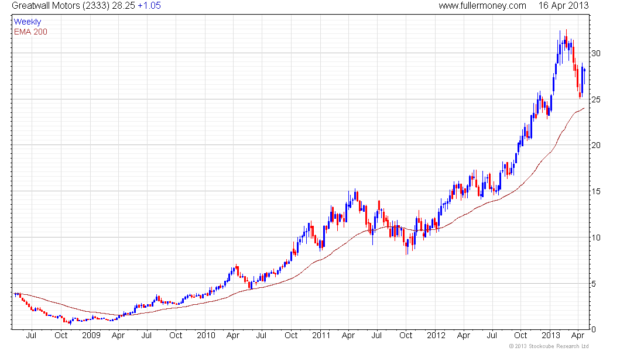Click the 15 price axis label

(596, 191)
